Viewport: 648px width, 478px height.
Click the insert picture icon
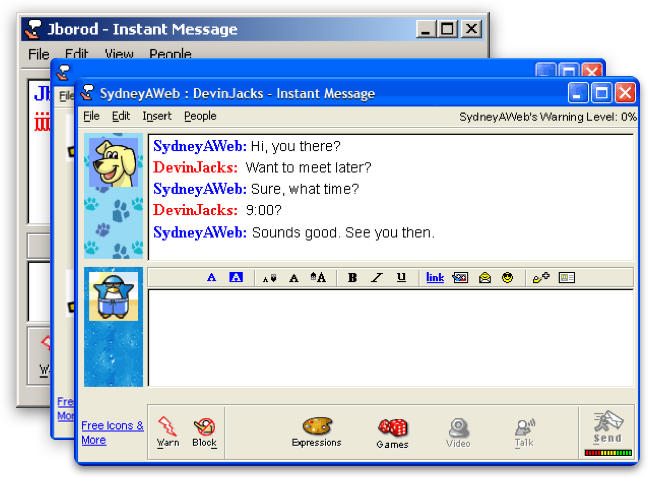pyautogui.click(x=460, y=278)
